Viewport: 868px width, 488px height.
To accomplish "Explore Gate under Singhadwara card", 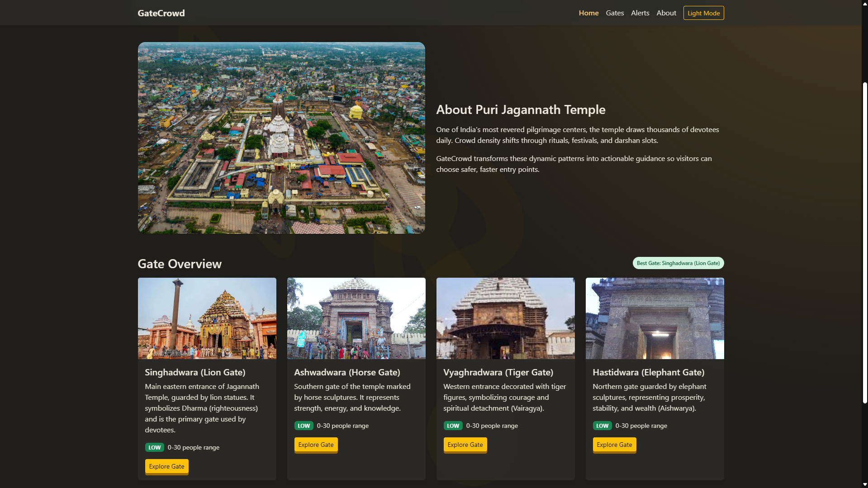I will [x=166, y=467].
